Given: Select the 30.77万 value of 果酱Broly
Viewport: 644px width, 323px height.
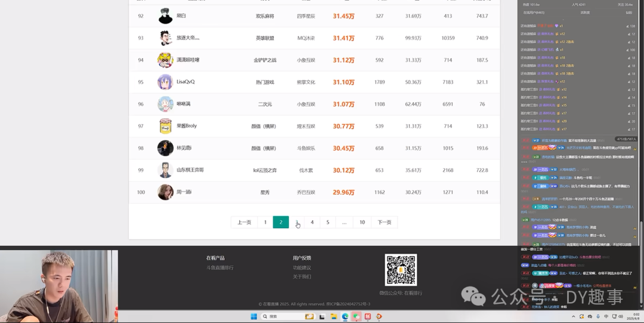Looking at the screenshot, I should (x=344, y=127).
